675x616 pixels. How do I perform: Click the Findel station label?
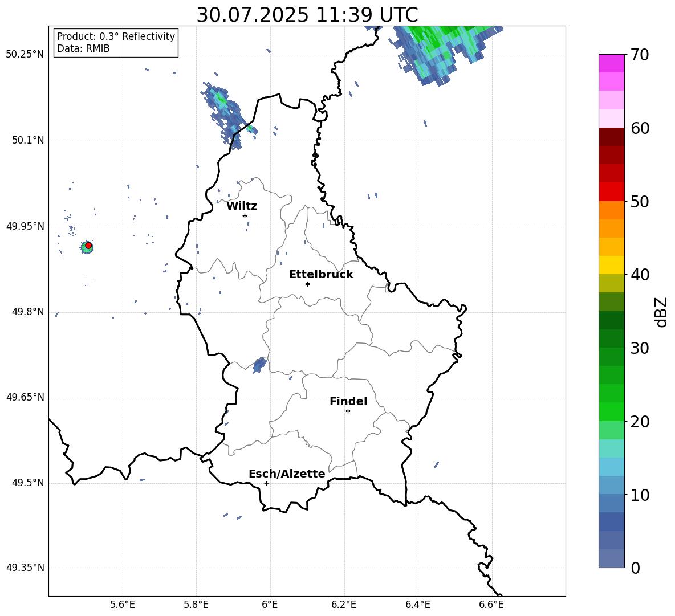[348, 401]
